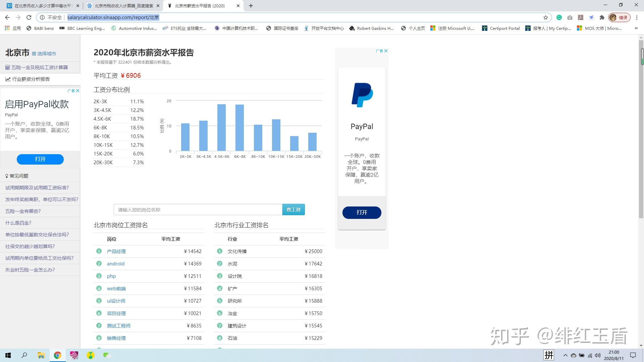
Task: Open the 选择城市 city selector
Action: [x=44, y=54]
